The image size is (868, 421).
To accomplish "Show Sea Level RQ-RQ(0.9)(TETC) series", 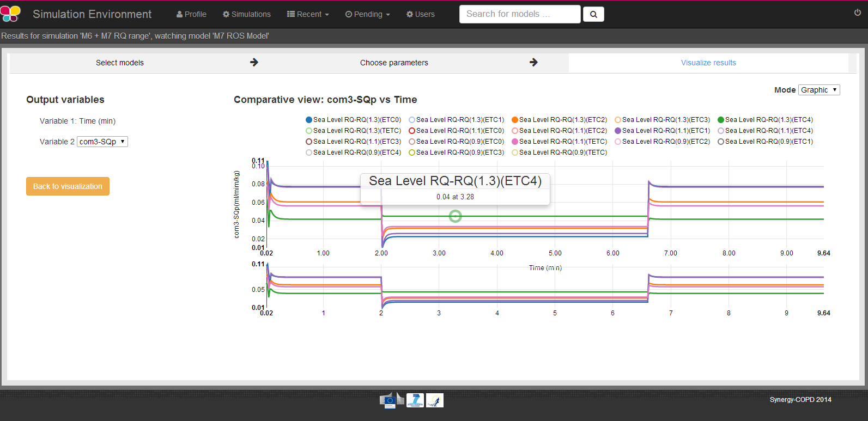I will click(x=560, y=152).
